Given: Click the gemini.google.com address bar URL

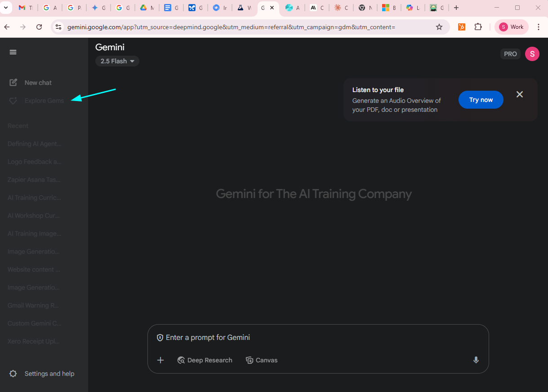Looking at the screenshot, I should 231,27.
